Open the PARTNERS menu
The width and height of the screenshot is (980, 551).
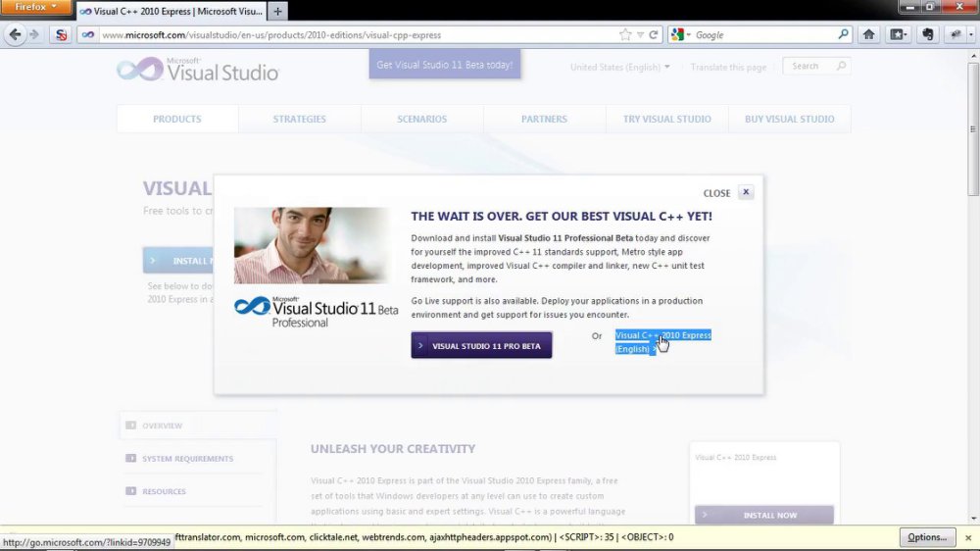544,119
